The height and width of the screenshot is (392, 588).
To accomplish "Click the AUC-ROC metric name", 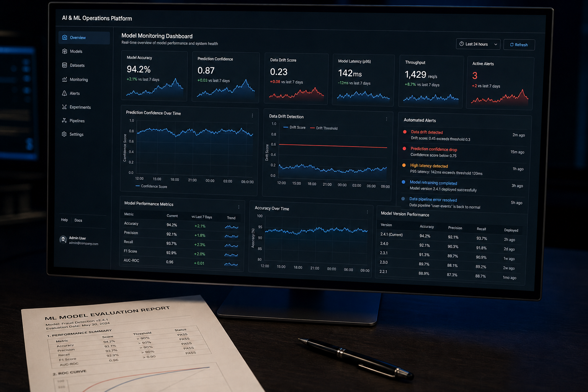I will coord(131,260).
